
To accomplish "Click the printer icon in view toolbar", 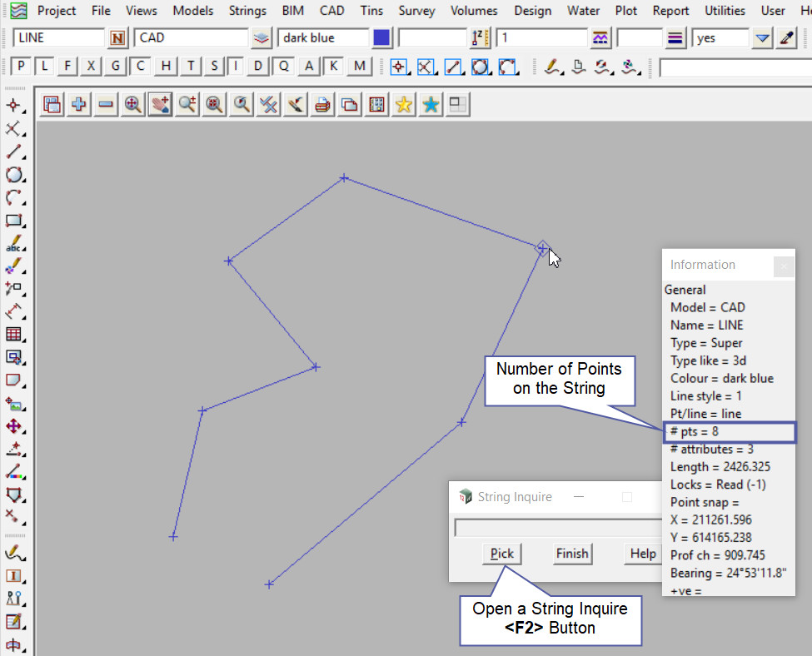I will [x=323, y=104].
